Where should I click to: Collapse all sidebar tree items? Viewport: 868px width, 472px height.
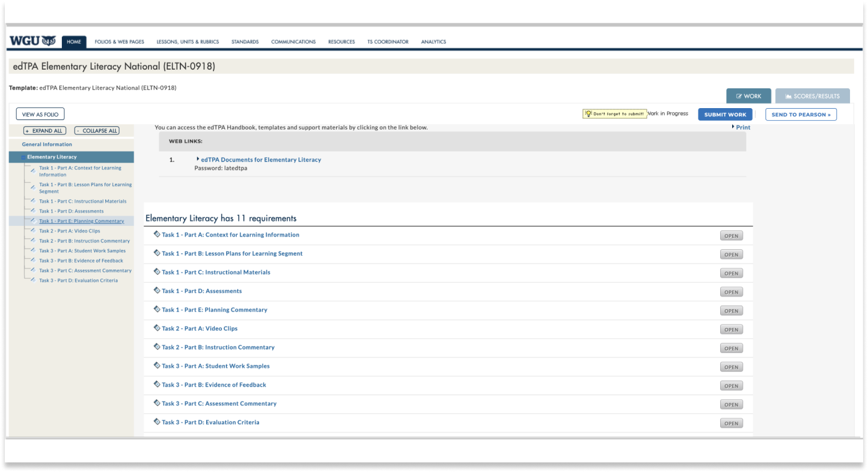click(97, 130)
